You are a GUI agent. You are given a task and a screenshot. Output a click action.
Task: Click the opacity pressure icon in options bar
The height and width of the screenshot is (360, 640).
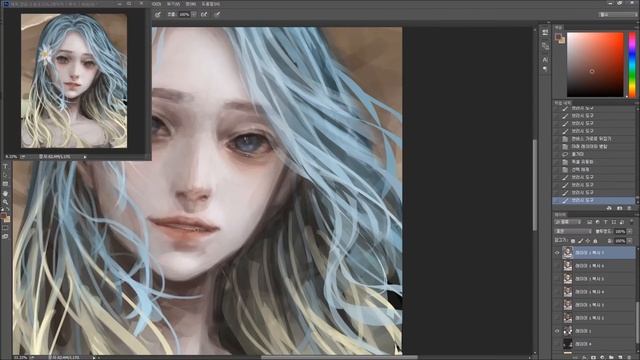[158, 14]
